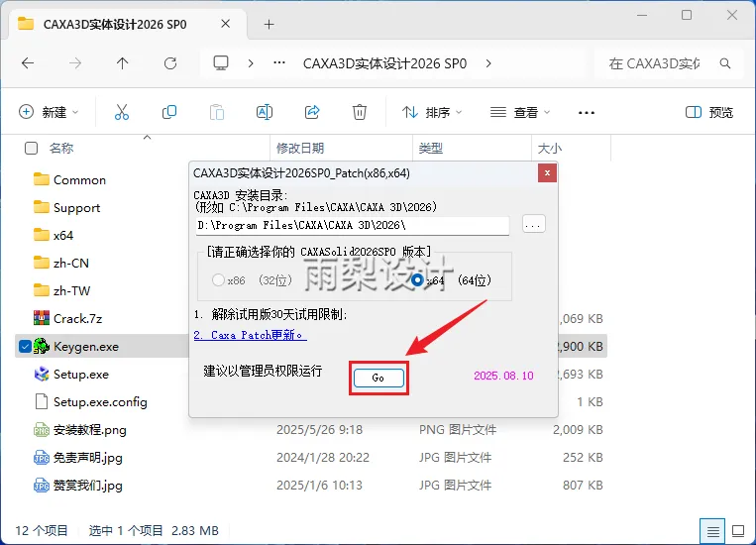Close the CAXA3D实体设计2026 SP0 tab
The height and width of the screenshot is (545, 756).
click(x=225, y=24)
